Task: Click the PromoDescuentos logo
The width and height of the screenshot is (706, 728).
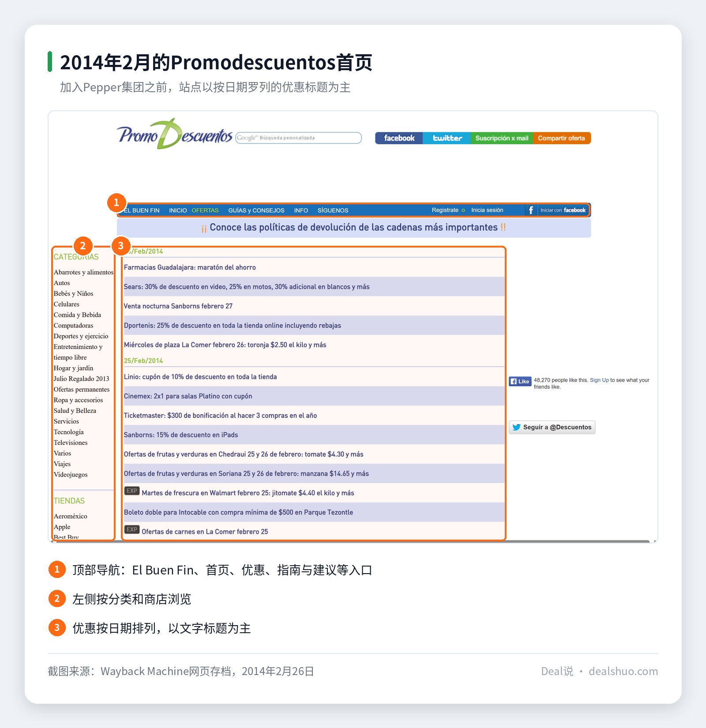Action: [x=174, y=134]
